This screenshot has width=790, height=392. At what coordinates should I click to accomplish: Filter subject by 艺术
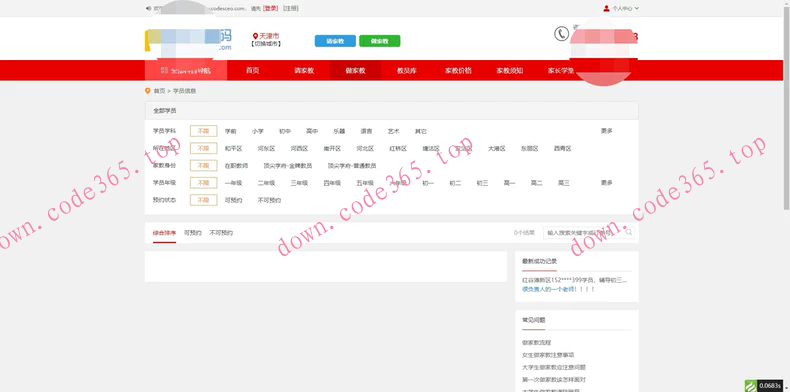(x=393, y=131)
